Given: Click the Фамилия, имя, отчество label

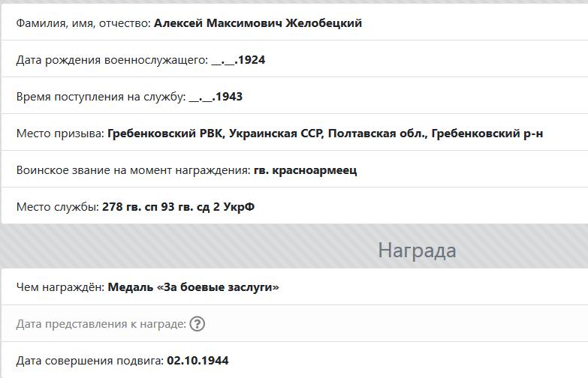Looking at the screenshot, I should (83, 23).
